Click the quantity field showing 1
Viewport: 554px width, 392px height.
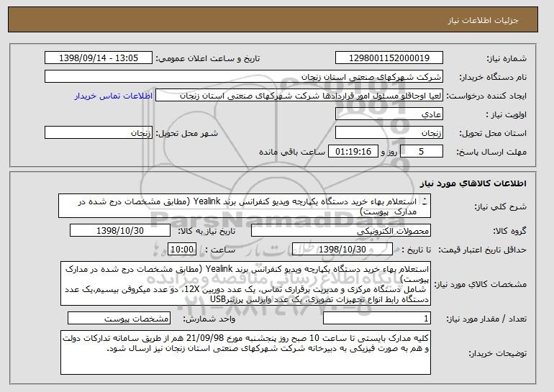click(377, 318)
